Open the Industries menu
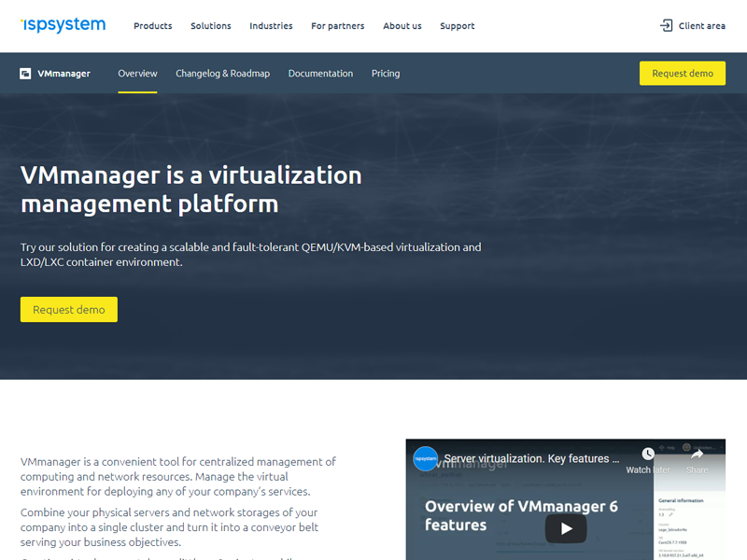The width and height of the screenshot is (747, 560). pyautogui.click(x=271, y=26)
